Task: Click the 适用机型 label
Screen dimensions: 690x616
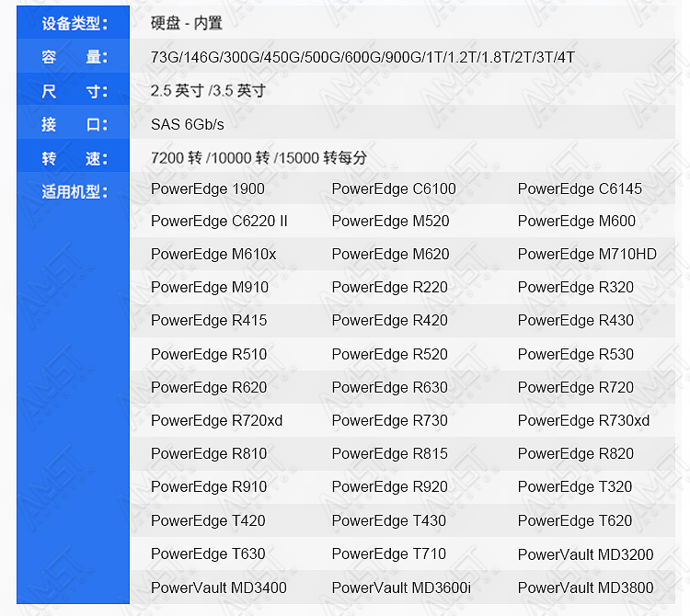Action: pos(75,192)
